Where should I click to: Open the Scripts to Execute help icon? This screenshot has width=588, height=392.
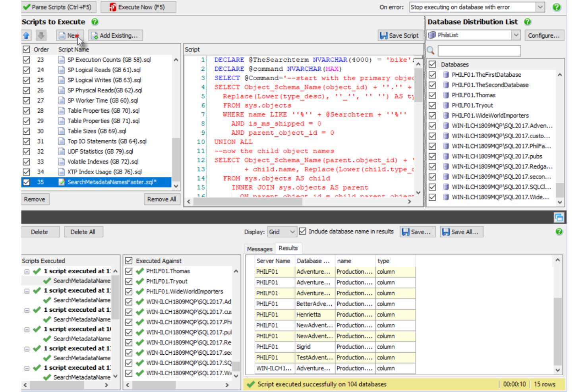pos(95,22)
